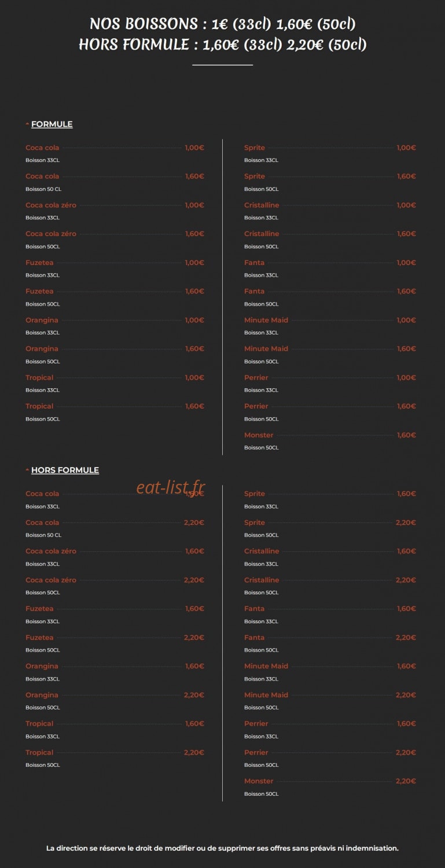Pick Minute Maid 33CL in Formule
The height and width of the screenshot is (868, 445).
[330, 326]
